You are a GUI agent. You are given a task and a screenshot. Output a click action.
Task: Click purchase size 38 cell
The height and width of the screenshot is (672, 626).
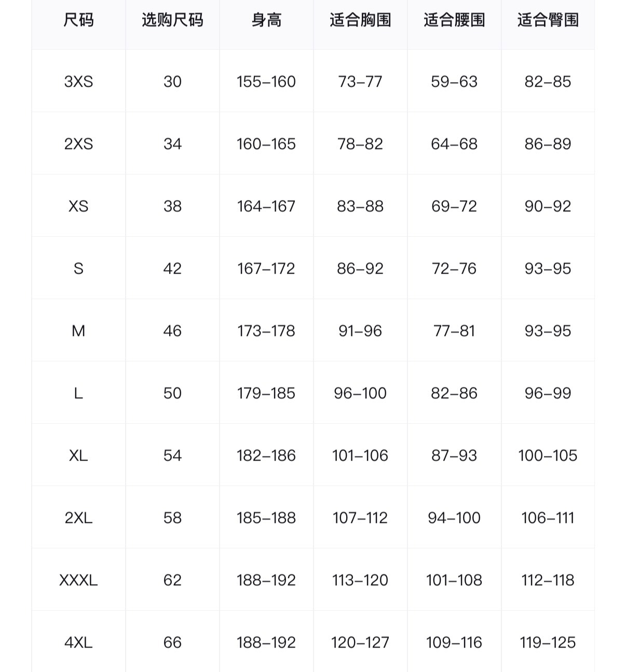coord(172,206)
